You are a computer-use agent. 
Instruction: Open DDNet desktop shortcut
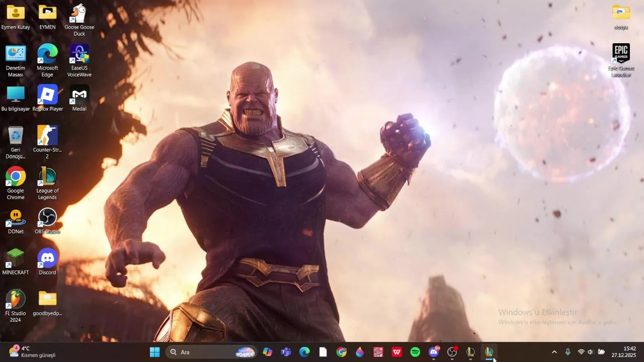coord(16,221)
